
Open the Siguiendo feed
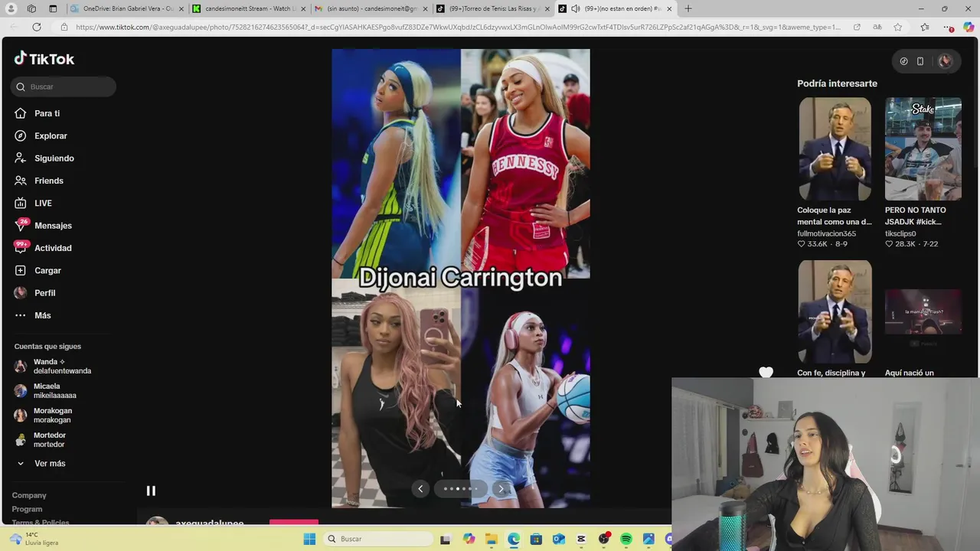(54, 158)
